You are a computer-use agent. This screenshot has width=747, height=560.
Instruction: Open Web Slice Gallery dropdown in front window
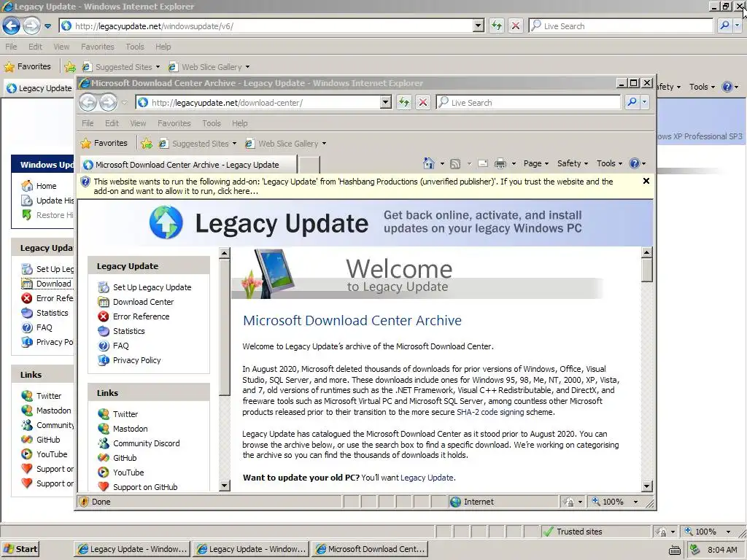(324, 144)
